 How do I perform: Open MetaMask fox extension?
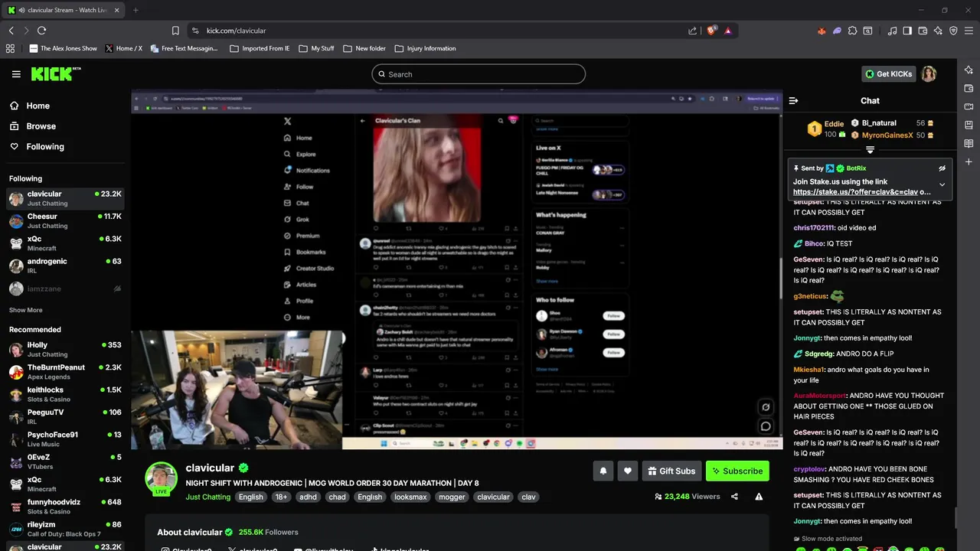pos(822,31)
